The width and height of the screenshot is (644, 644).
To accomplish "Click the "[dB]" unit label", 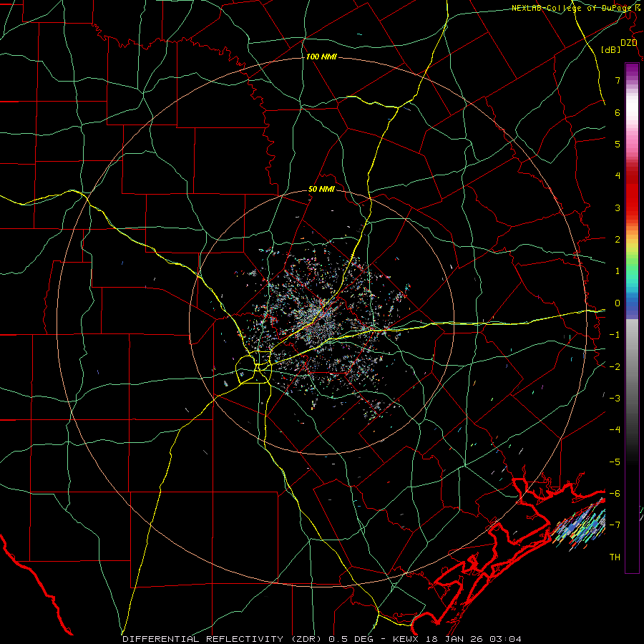I will [x=610, y=50].
